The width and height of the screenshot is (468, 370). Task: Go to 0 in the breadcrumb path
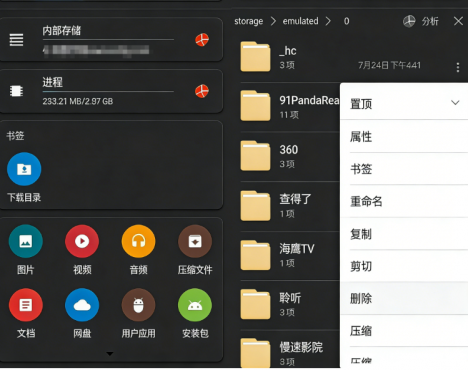coord(347,21)
